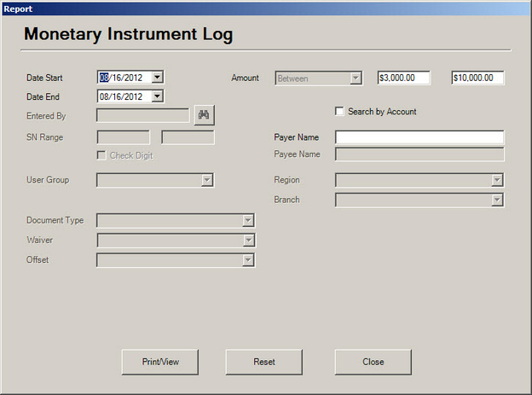Click the Document Type label
Screen dimensions: 532x395
(x=55, y=220)
